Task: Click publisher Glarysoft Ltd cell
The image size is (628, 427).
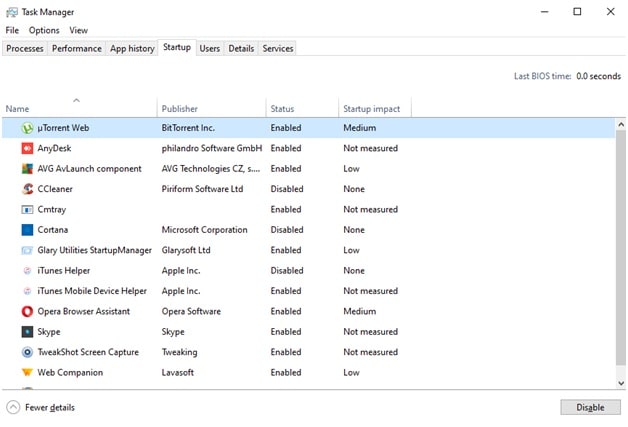Action: point(186,250)
